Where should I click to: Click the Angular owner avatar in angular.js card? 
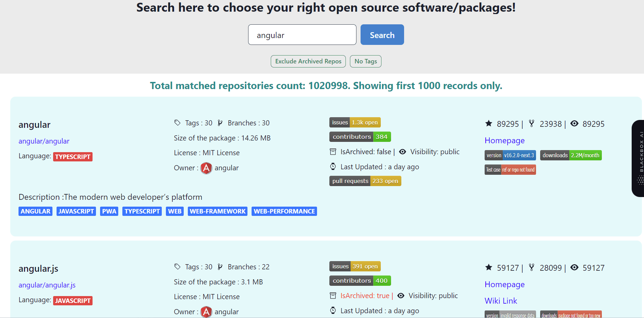[x=206, y=312]
